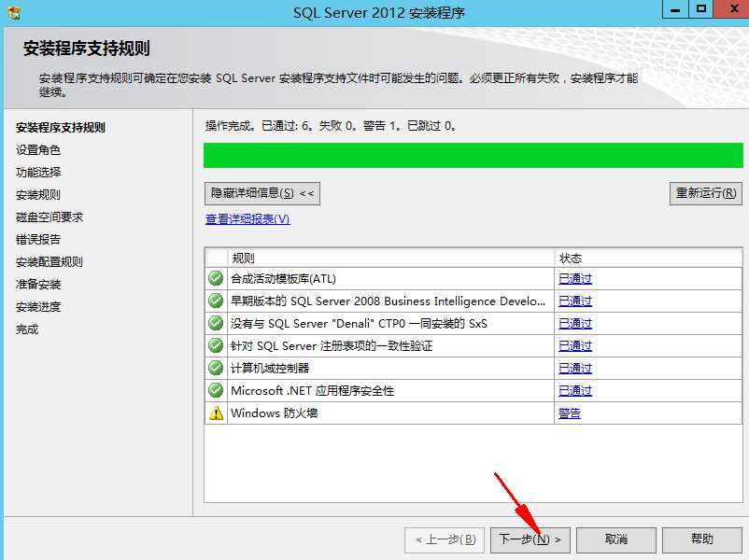The image size is (749, 560).
Task: Click green check icon for 合成活动模板库(ATL)
Action: pos(216,278)
